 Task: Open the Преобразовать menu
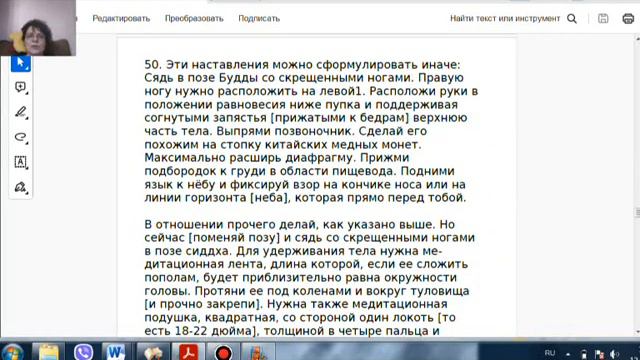194,18
